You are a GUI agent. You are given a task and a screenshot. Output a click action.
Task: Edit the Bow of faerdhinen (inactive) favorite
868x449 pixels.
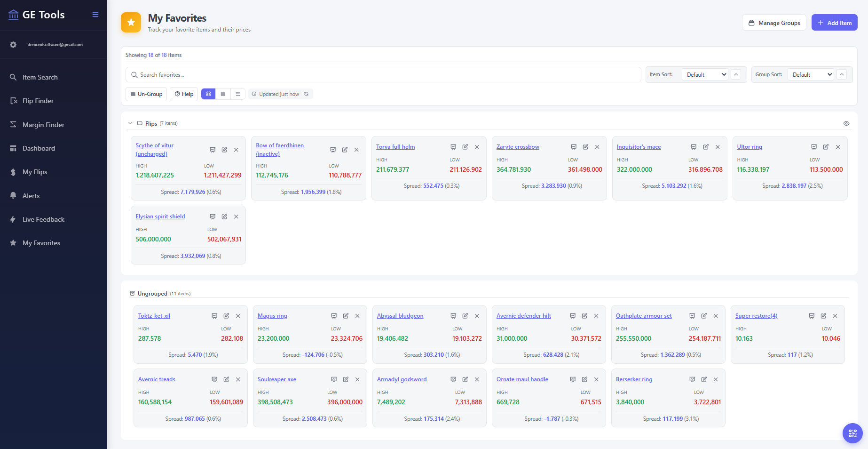pyautogui.click(x=345, y=150)
